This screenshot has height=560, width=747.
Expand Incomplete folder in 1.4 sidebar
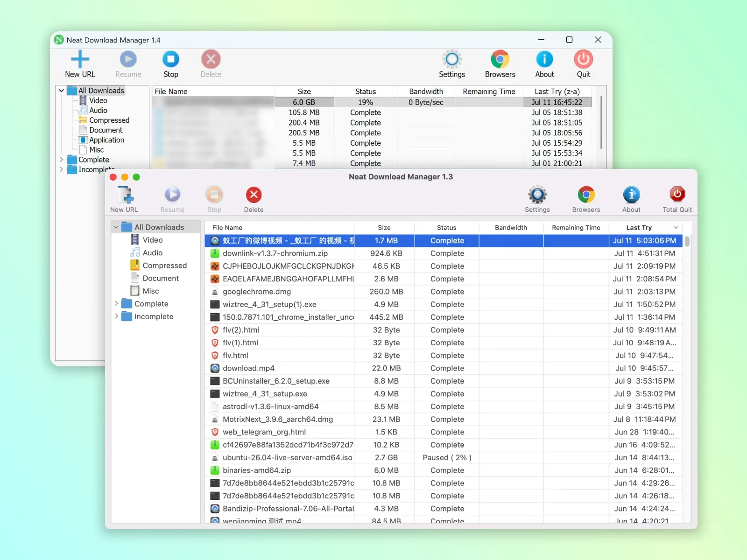(61, 169)
